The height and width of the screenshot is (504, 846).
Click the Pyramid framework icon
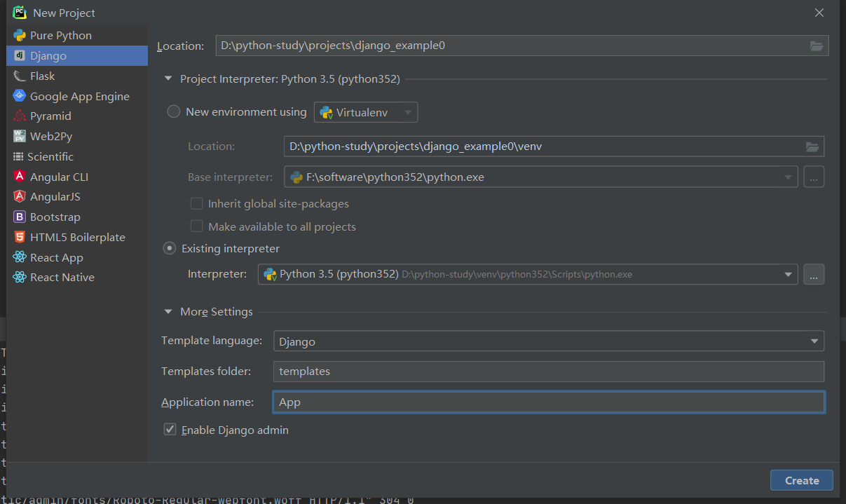click(x=19, y=116)
